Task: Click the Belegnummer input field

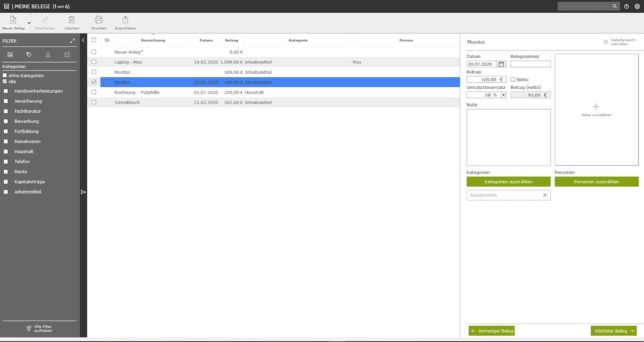Action: pos(530,64)
